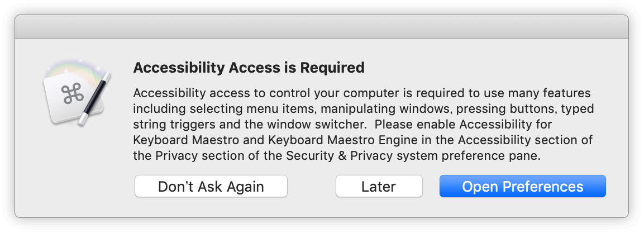Click the magic wand on the icon
This screenshot has width=644, height=233.
coord(94,99)
